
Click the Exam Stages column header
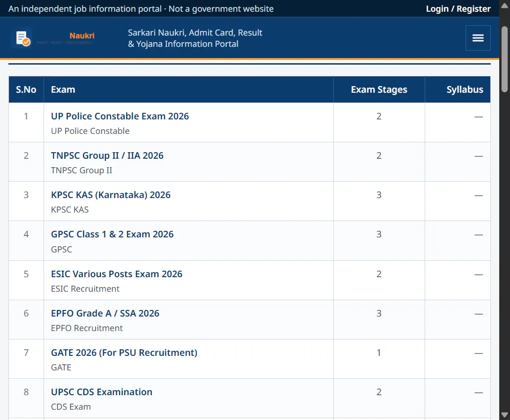(x=379, y=89)
